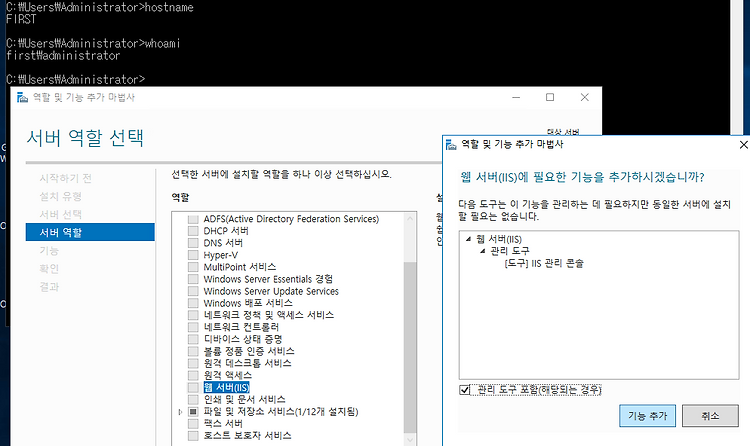Check the 원격 데스크톱 서비스 role
Screen dimensions: 750x446
193,363
